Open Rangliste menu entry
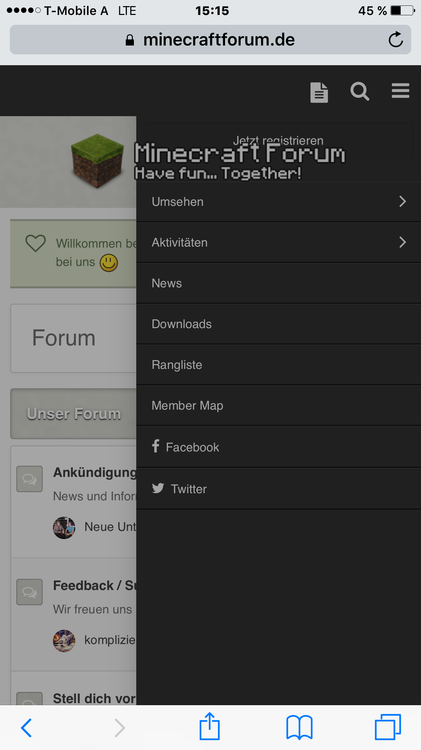The width and height of the screenshot is (421, 750). coord(278,364)
